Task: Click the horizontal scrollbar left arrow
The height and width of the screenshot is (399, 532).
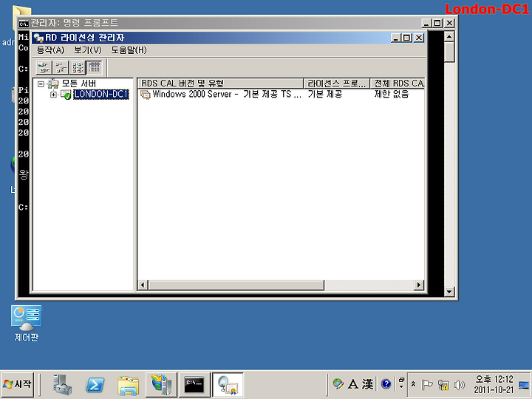Action: click(143, 285)
